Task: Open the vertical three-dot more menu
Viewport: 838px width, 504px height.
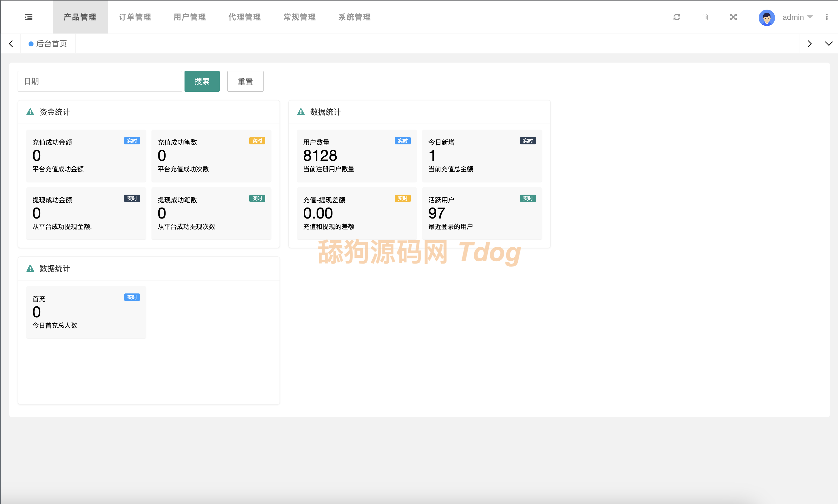Action: coord(826,17)
